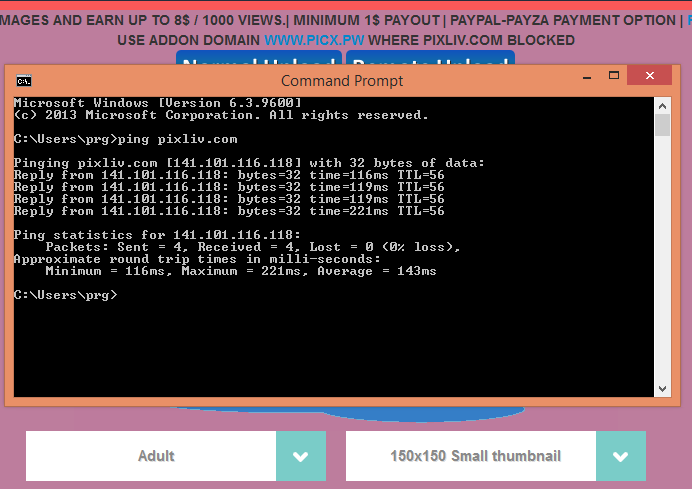Click empty scrollbar track below the thumb
Image resolution: width=692 pixels, height=489 pixels.
(662, 260)
